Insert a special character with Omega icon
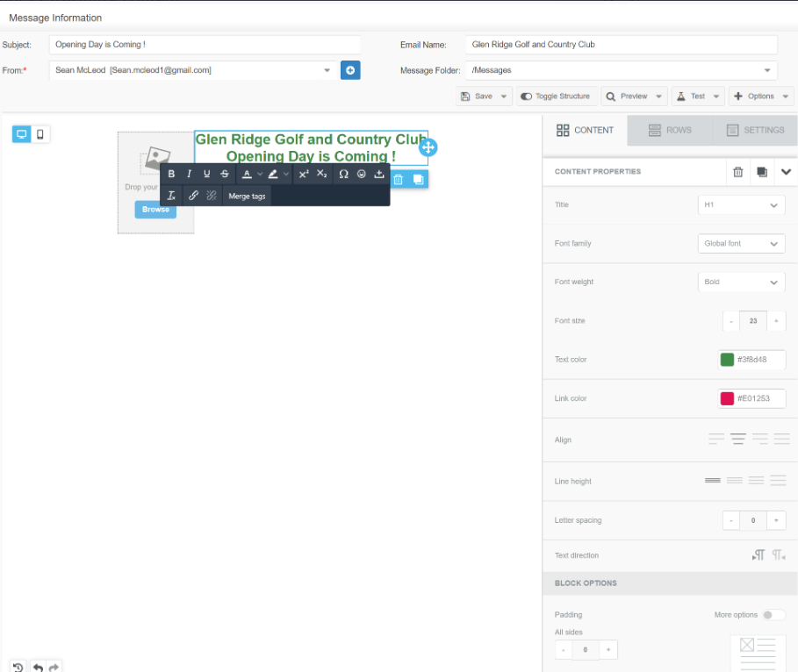This screenshot has height=672, width=798. coord(343,174)
